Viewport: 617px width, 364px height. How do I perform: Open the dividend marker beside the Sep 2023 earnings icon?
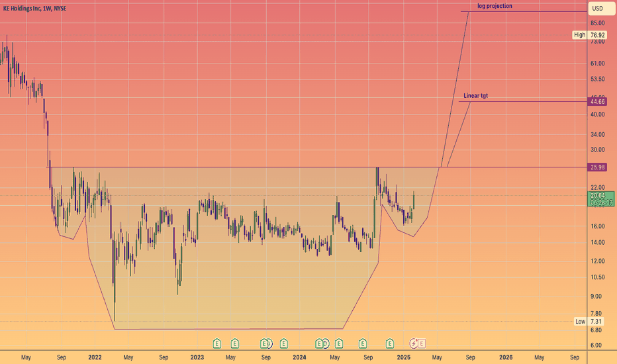[269, 344]
